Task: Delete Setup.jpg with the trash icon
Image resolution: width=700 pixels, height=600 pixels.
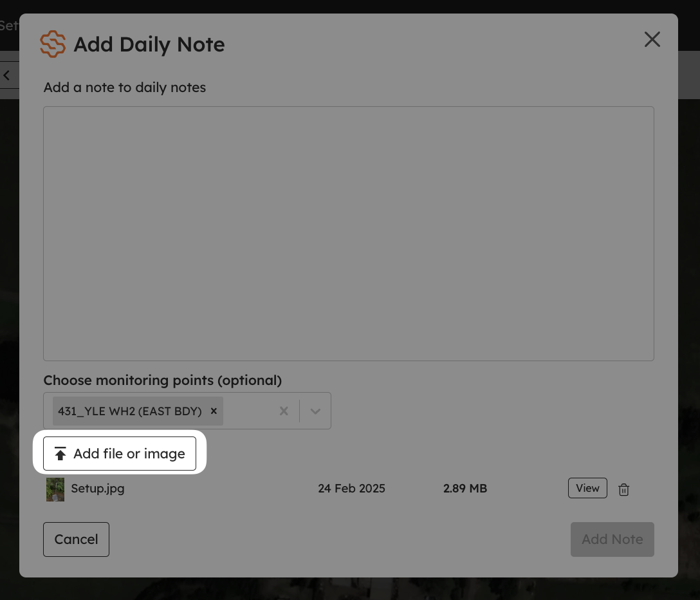Action: tap(623, 490)
